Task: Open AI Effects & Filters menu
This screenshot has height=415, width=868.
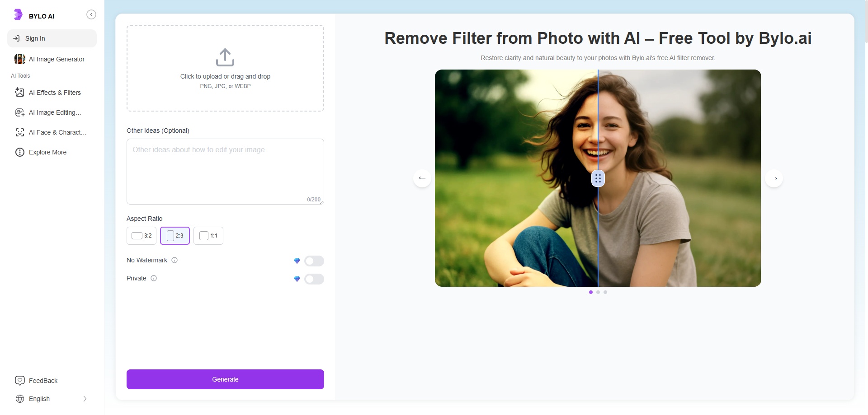Action: pos(52,93)
